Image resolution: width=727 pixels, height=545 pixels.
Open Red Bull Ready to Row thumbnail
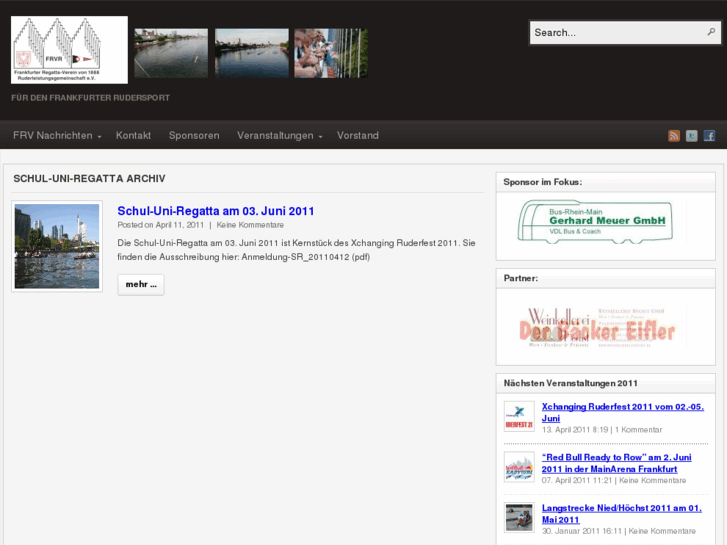click(x=519, y=467)
